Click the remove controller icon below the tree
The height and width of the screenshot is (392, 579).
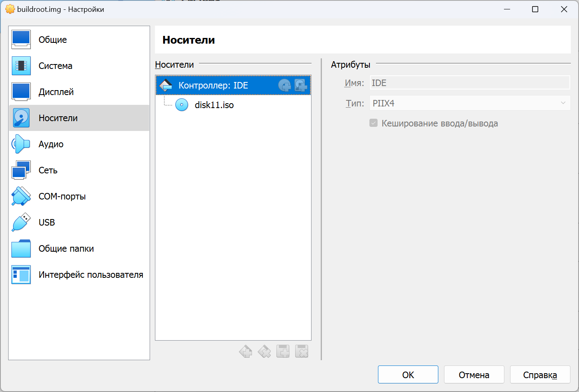(264, 351)
